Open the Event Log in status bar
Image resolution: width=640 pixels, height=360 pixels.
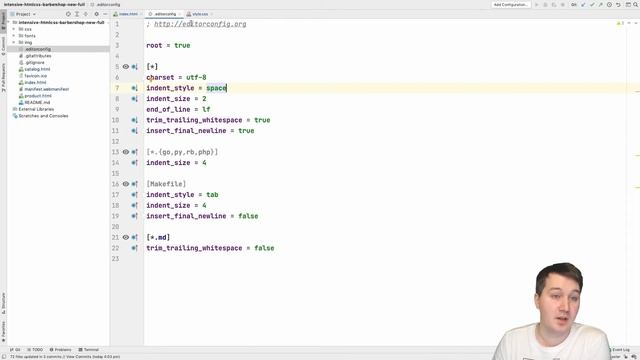click(x=620, y=350)
